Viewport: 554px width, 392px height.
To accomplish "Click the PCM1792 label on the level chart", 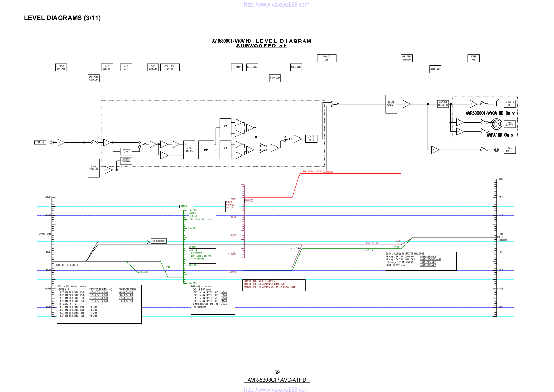I will click(251, 201).
